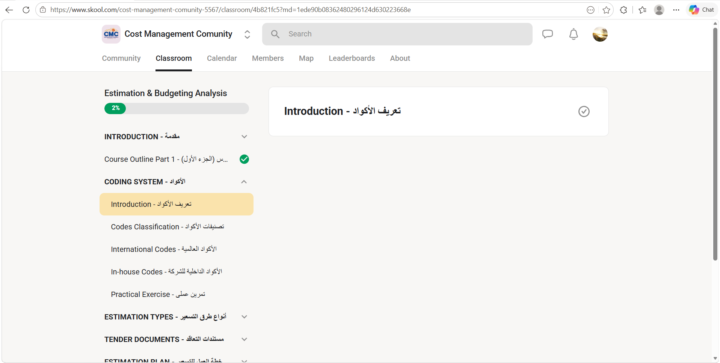View the Leaderboards tab
Screen dimensions: 720x363
352,58
